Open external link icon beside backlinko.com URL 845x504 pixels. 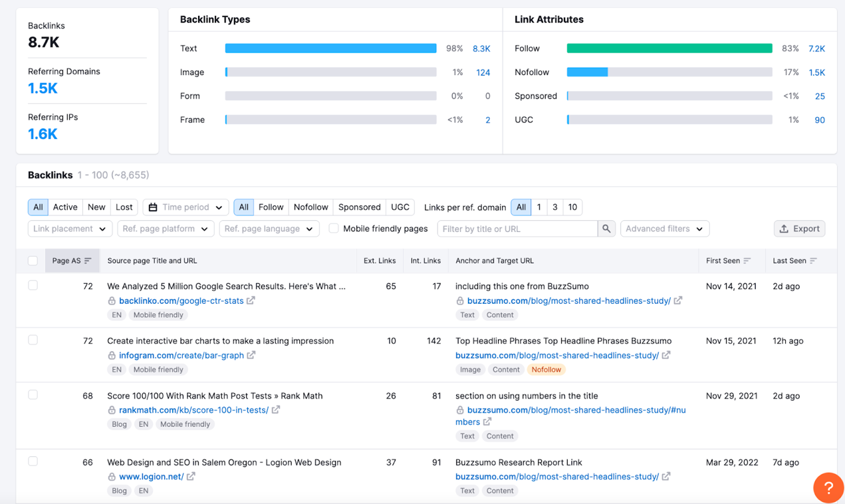pos(251,301)
